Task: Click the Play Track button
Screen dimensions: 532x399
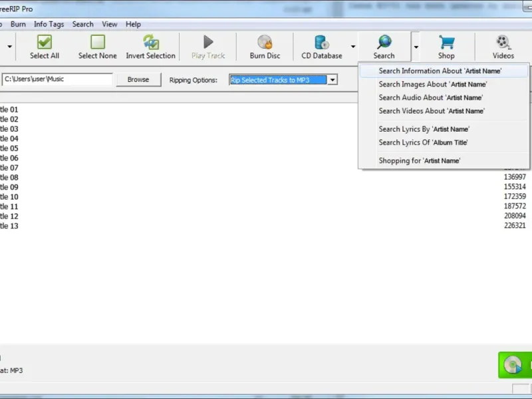Action: tap(208, 47)
